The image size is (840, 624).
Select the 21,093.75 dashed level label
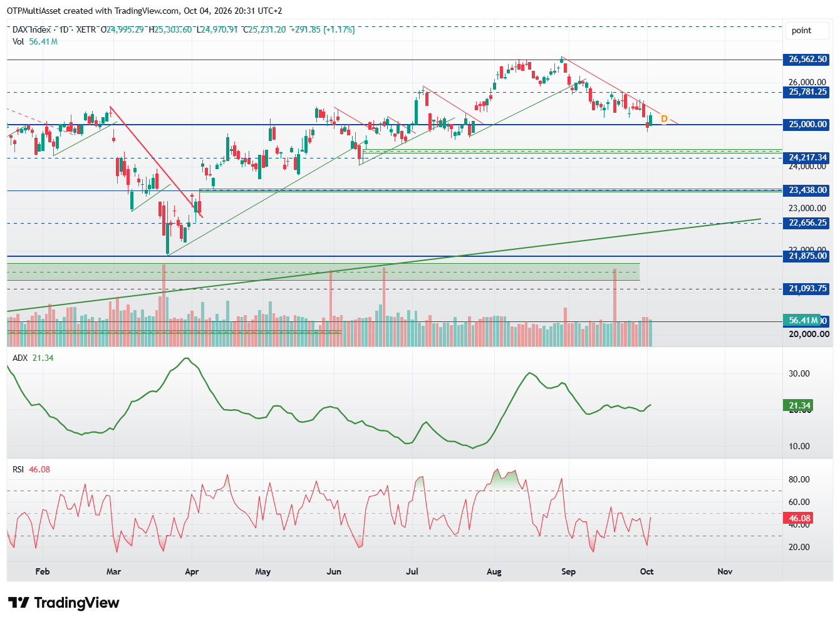coord(807,289)
